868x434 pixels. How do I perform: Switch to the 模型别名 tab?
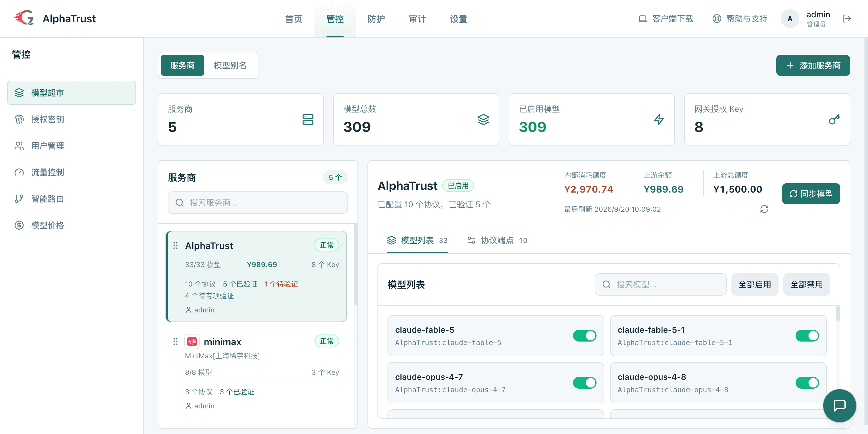coord(230,65)
